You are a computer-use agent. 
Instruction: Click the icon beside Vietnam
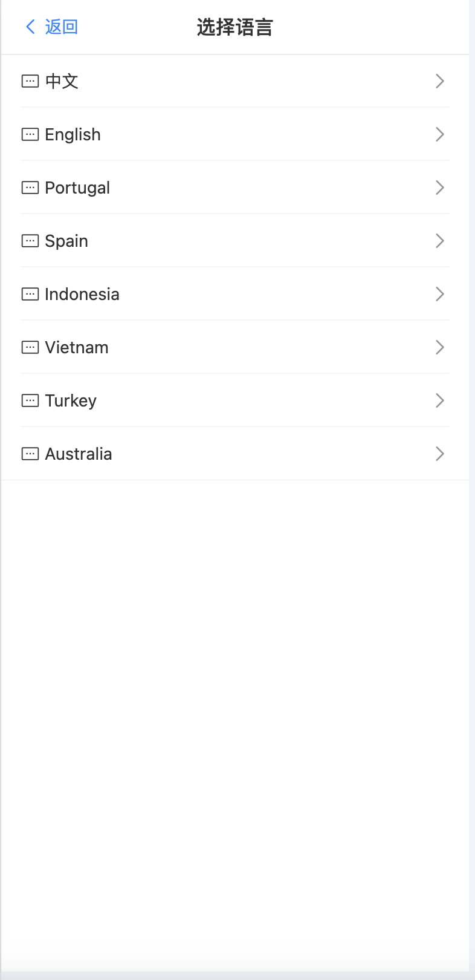[30, 347]
